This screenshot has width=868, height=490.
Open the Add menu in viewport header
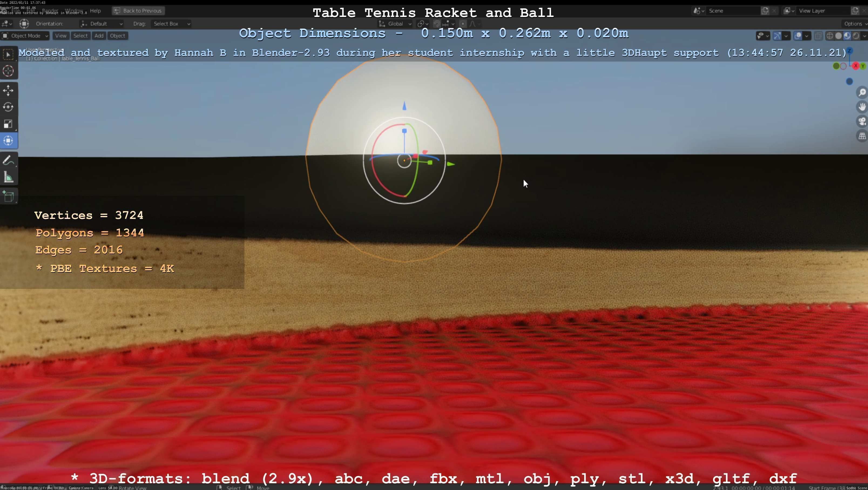pyautogui.click(x=99, y=36)
